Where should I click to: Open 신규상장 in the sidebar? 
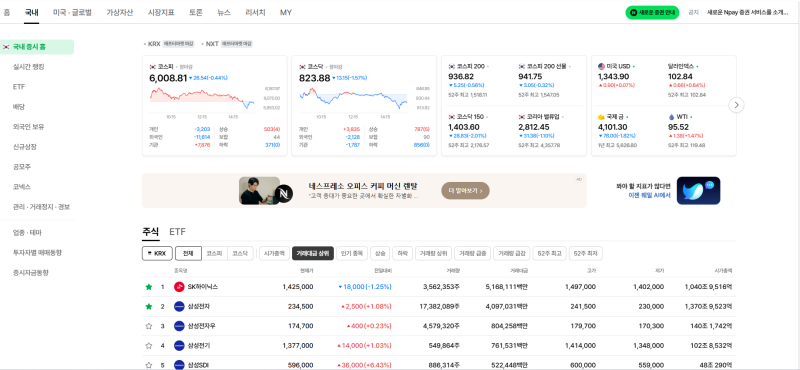click(24, 146)
